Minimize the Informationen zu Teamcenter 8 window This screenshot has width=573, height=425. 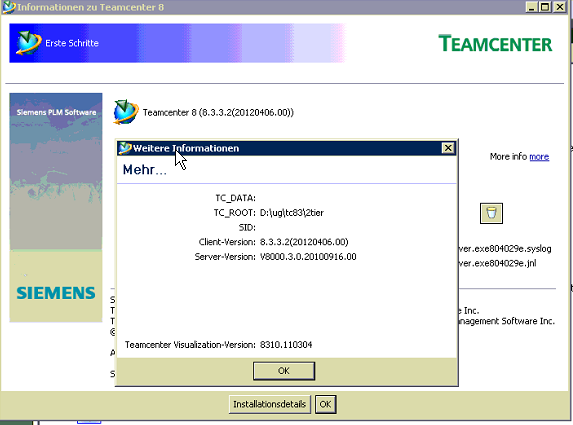[532, 7]
